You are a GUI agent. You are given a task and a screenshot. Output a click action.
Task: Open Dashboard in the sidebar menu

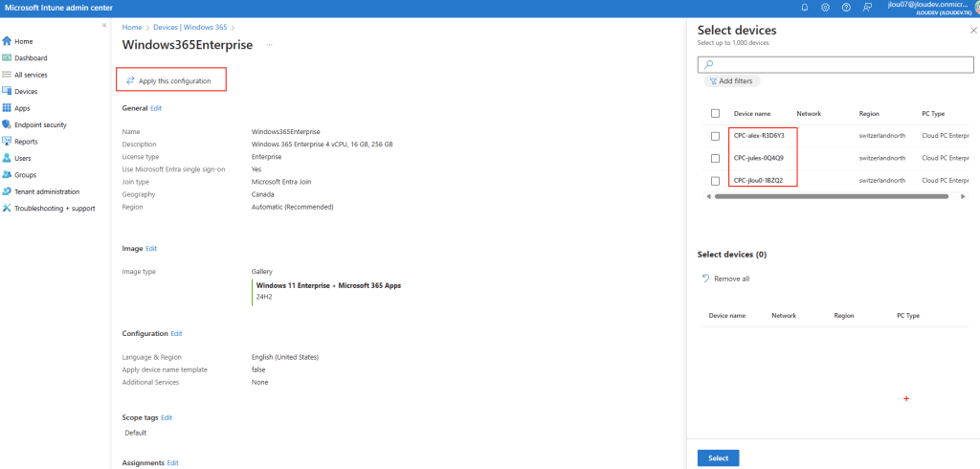31,57
